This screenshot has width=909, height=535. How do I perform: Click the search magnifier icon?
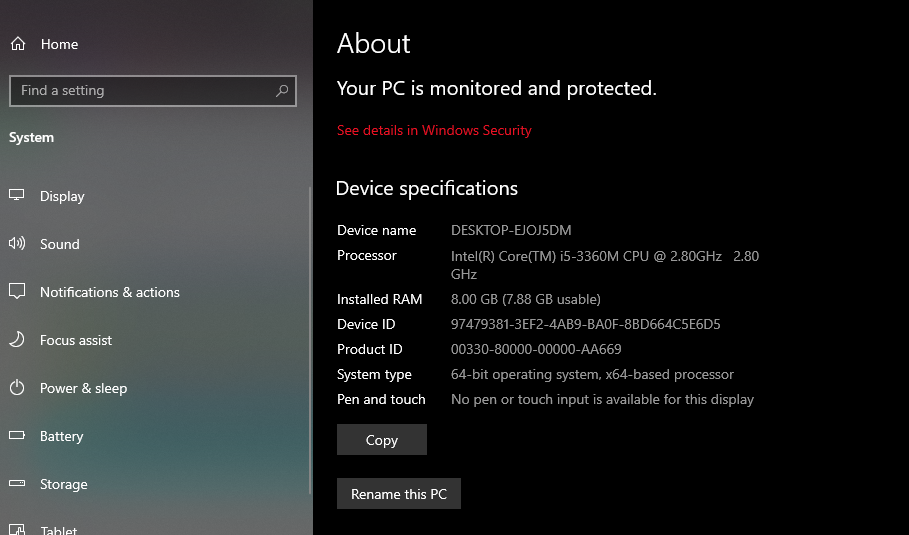[x=282, y=90]
